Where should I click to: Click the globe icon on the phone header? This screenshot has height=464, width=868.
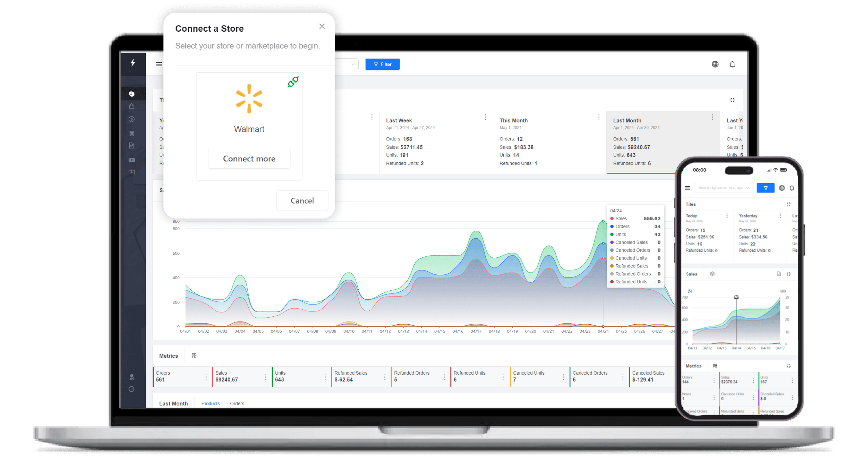pos(782,188)
